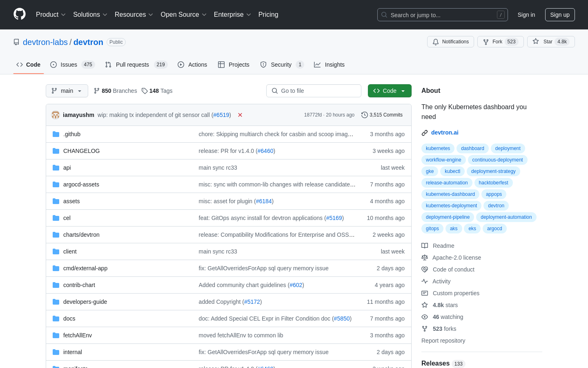Click the .github folder icon

pos(56,134)
